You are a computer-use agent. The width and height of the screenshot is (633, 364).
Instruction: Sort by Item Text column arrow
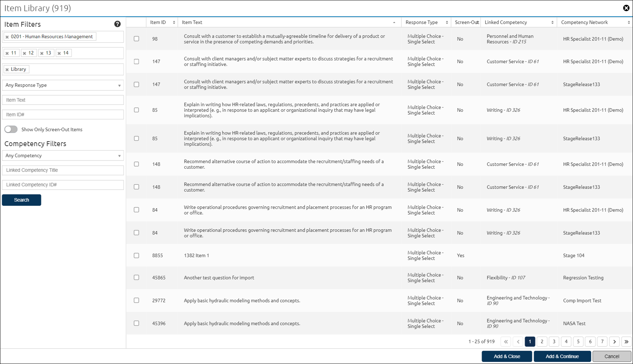(394, 23)
